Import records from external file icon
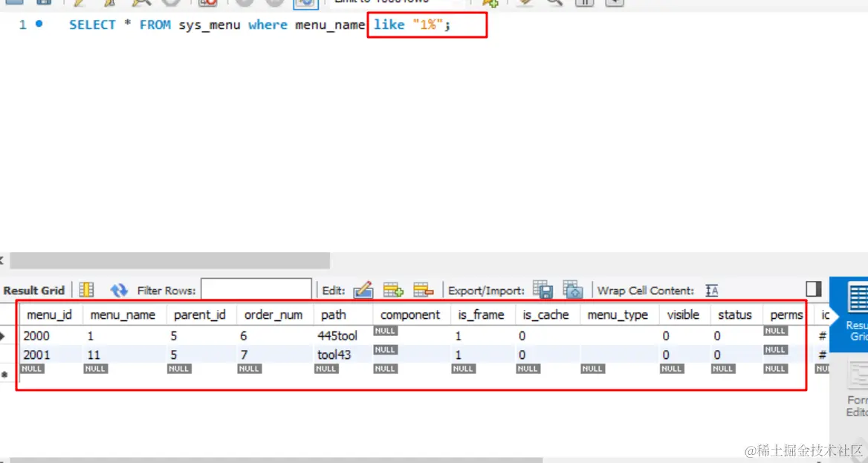868x463 pixels. 573,290
